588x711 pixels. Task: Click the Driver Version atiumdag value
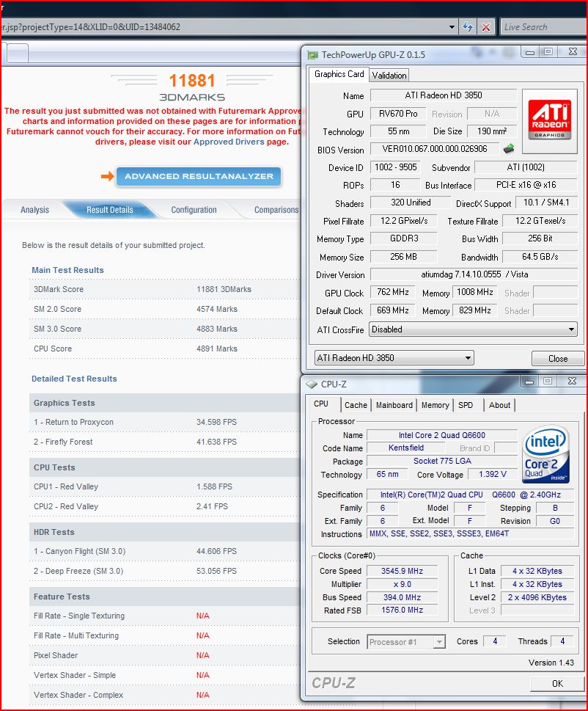(474, 274)
